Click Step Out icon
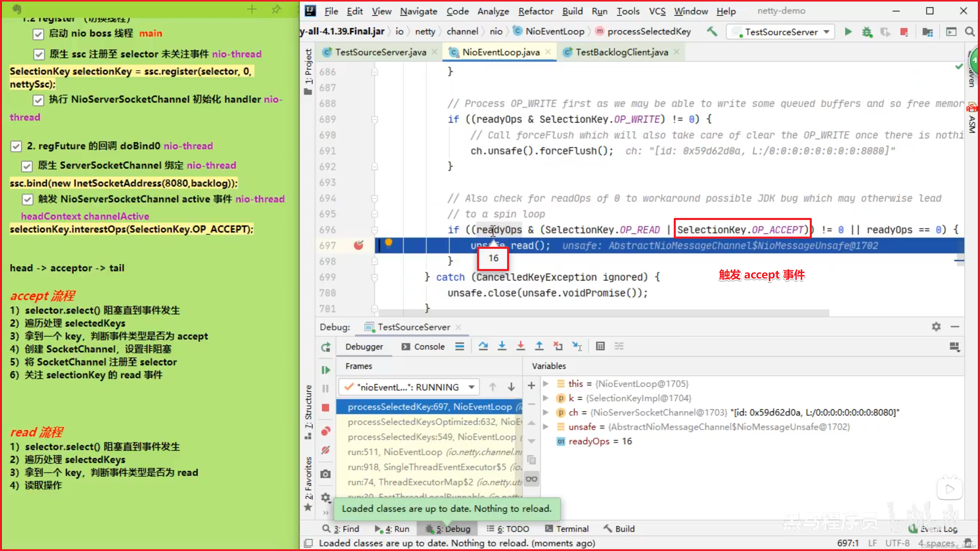980x551 pixels. 540,346
